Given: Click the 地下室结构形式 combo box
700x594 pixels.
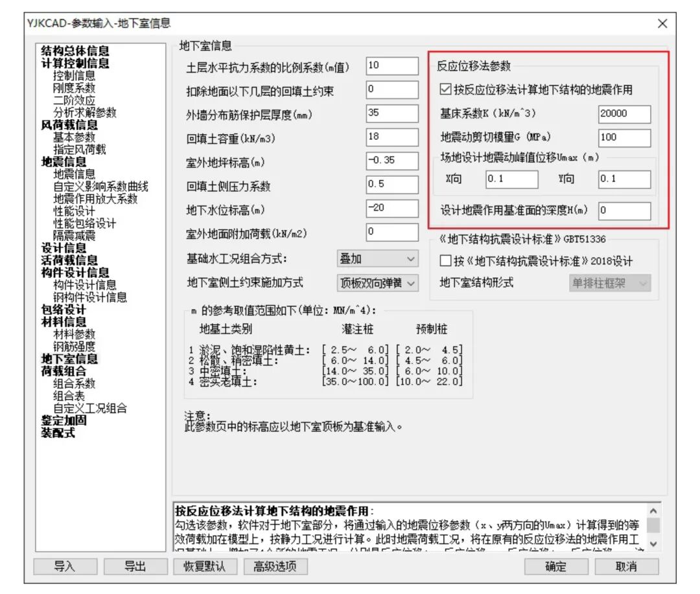Looking at the screenshot, I should click(609, 283).
